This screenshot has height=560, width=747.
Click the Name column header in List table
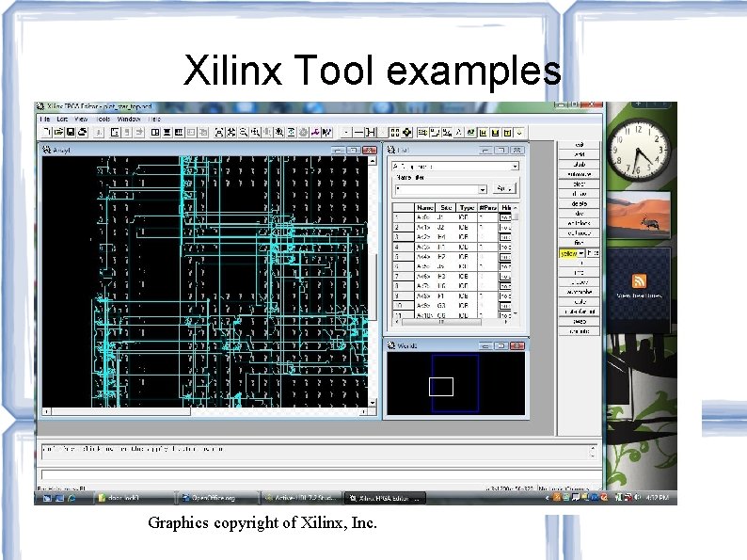424,207
